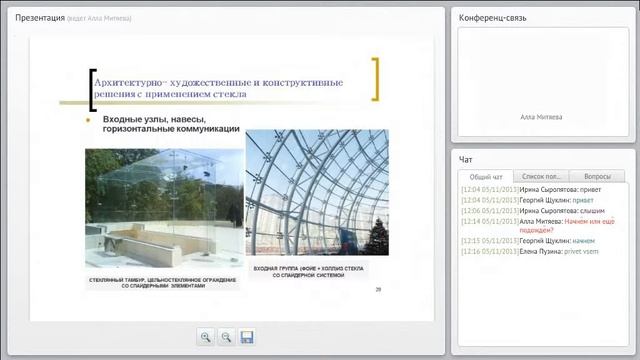The image size is (640, 360).
Task: Click caption 'Стеклянный тамбур, цельностеклянное ограждение'
Action: click(x=162, y=280)
